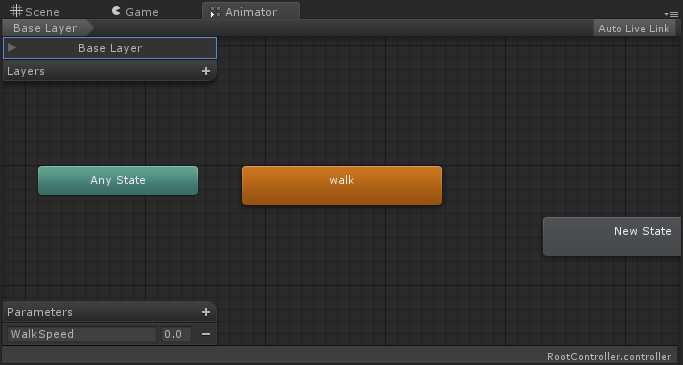The height and width of the screenshot is (365, 683).
Task: Switch to the Game tab
Action: click(x=135, y=11)
